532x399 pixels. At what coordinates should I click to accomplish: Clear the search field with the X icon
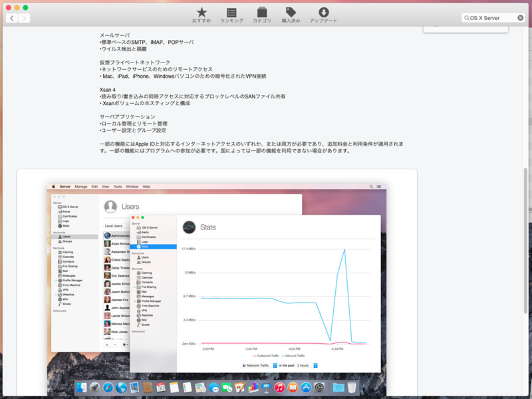(520, 18)
